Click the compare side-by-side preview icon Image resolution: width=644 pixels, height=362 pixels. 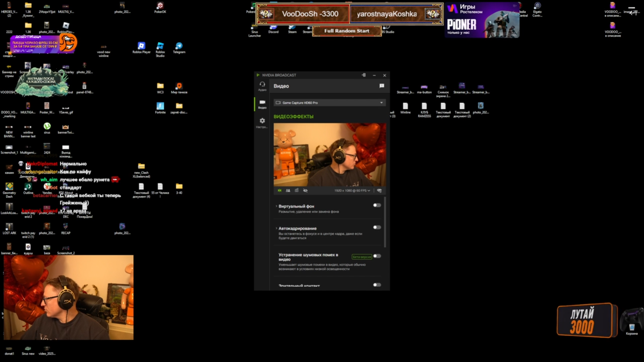coord(288,190)
